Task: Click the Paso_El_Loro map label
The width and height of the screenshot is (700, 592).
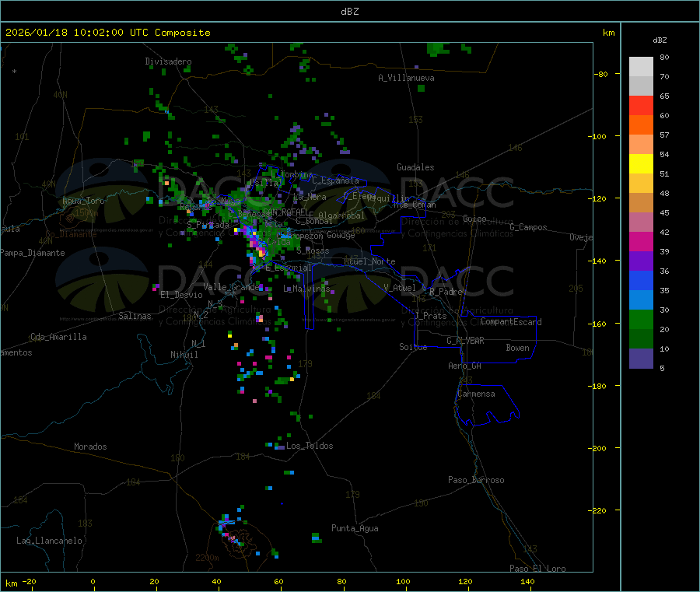Action: coord(537,569)
